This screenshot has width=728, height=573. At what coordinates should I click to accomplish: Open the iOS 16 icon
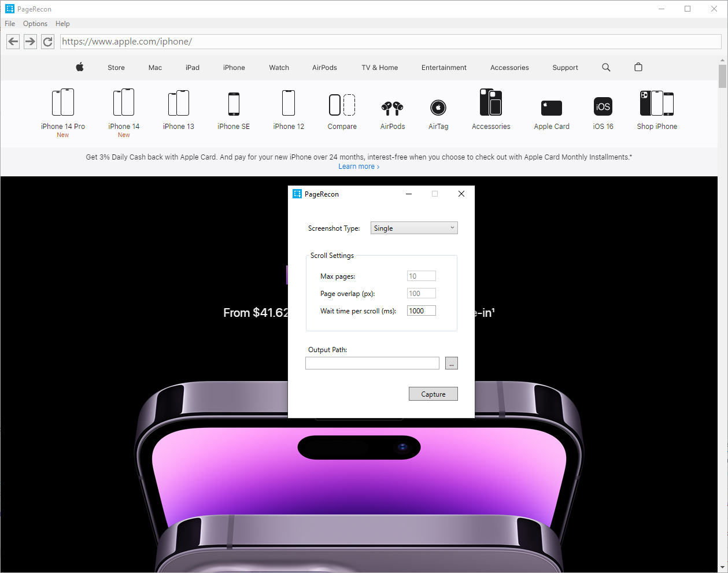coord(603,106)
